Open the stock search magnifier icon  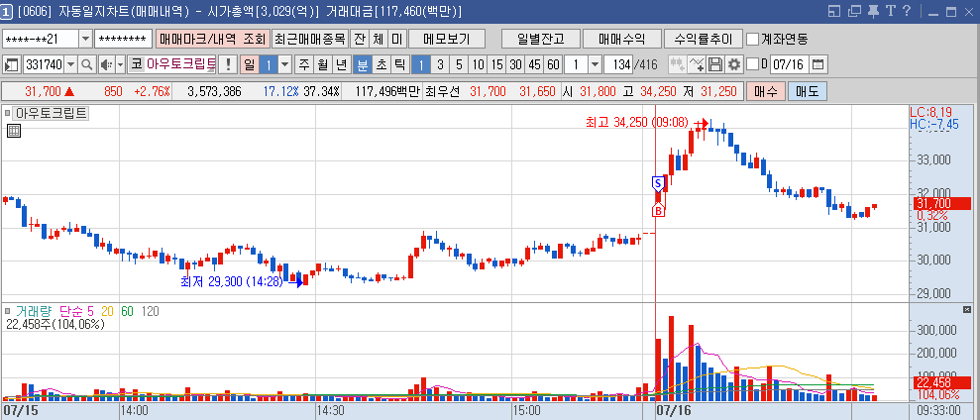pos(87,64)
